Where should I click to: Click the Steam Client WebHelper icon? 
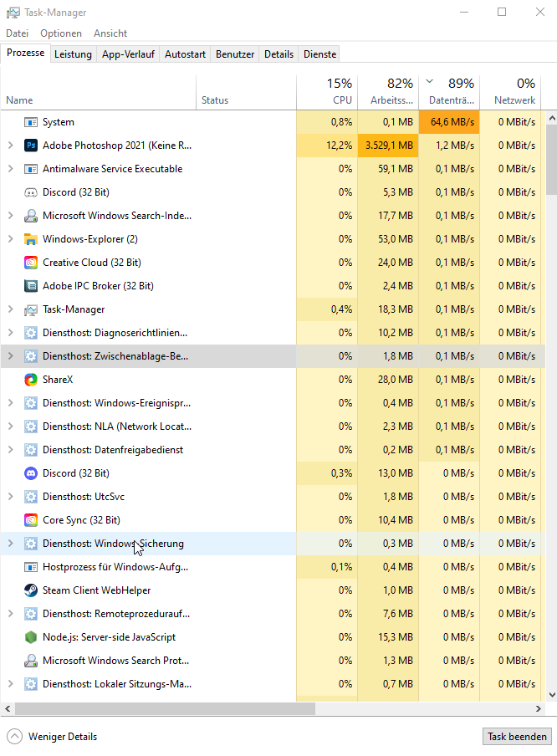pos(31,590)
